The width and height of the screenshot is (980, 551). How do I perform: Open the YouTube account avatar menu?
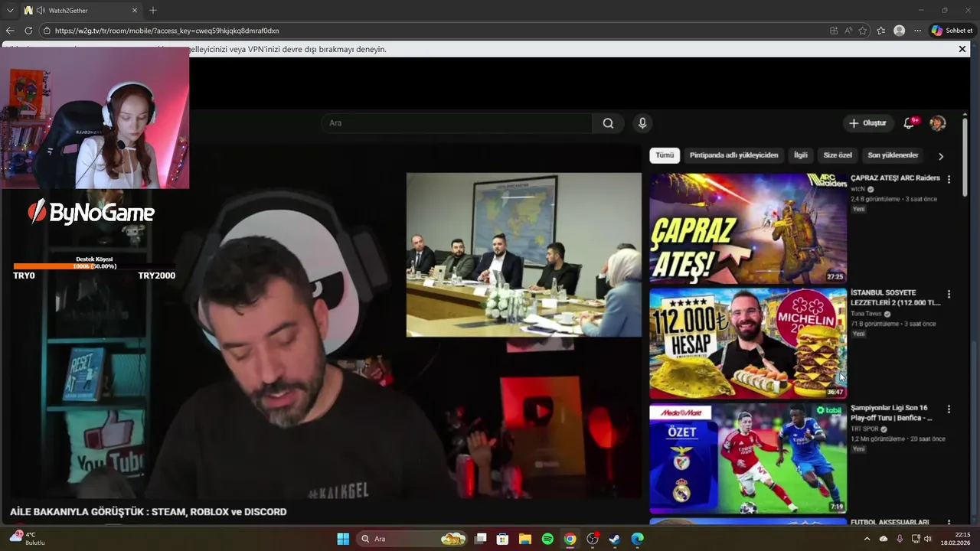click(x=937, y=123)
